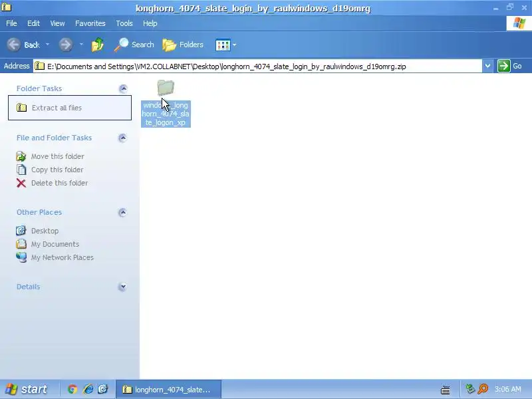Select the windows_longhorn_4074_slate_logon_xp folder icon
This screenshot has height=399, width=532.
tap(166, 88)
